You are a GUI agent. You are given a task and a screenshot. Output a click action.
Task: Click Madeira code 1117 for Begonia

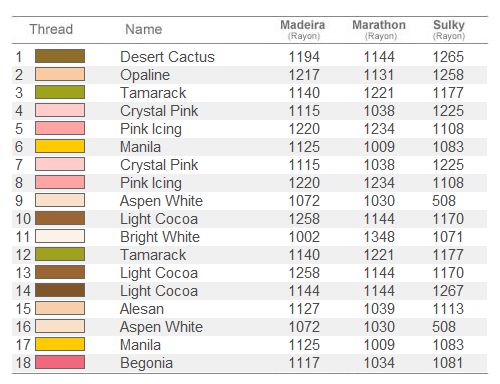tap(304, 363)
